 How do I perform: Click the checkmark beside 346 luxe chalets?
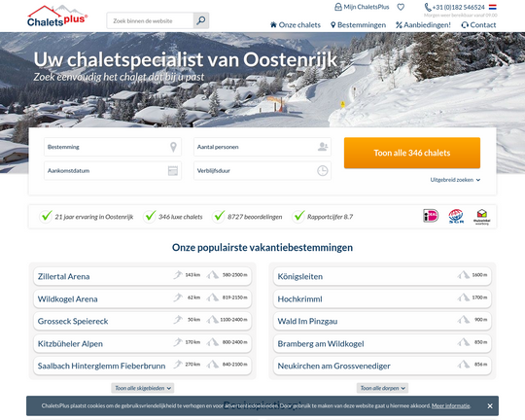point(150,217)
